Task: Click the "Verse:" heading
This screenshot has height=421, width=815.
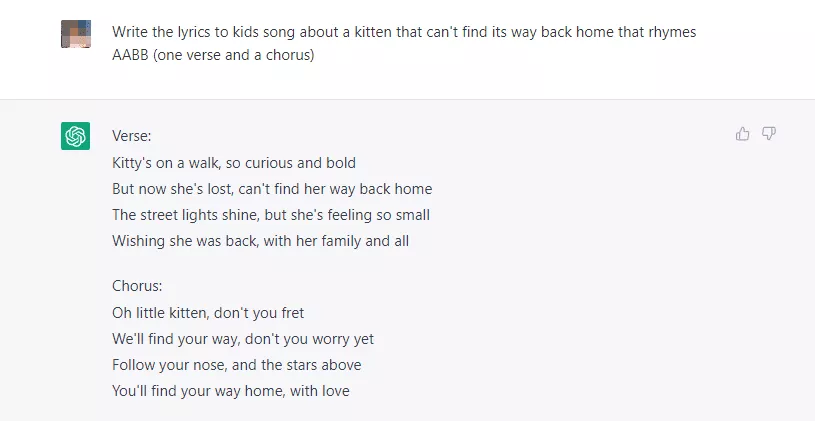Action: 132,136
